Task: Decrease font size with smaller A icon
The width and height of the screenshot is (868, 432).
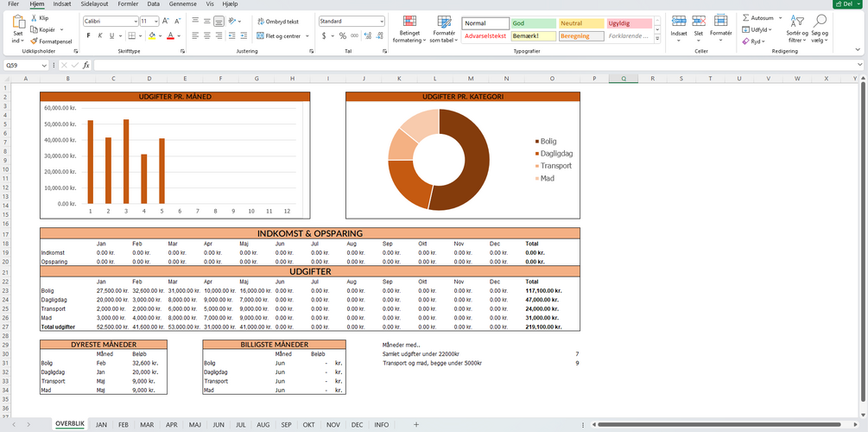Action: coord(178,21)
